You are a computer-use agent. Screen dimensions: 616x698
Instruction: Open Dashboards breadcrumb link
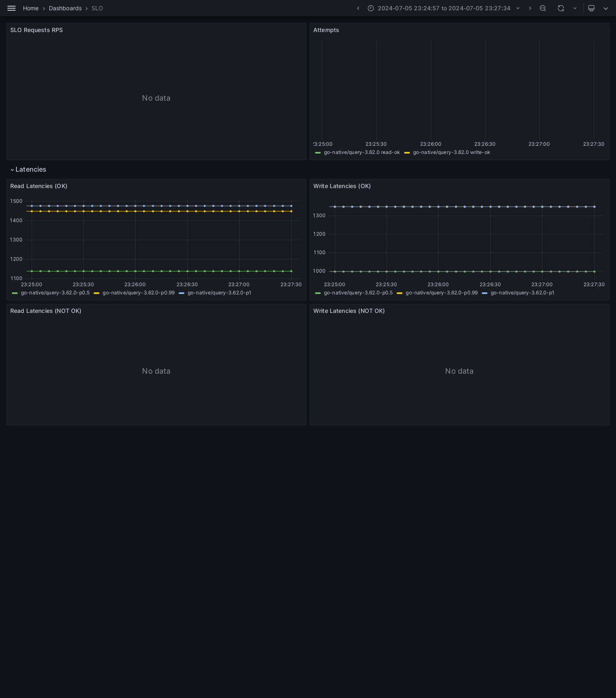pyautogui.click(x=65, y=8)
